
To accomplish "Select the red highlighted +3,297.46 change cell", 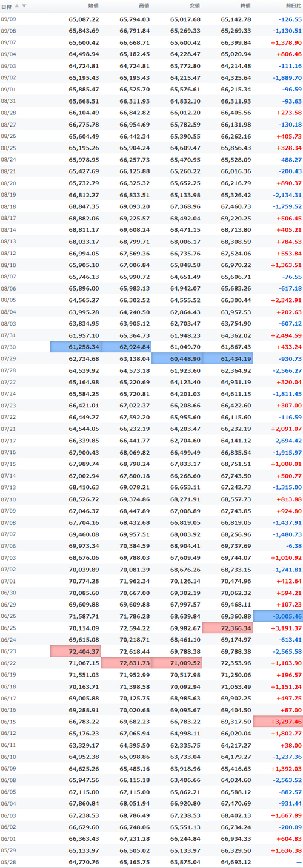I will click(x=278, y=705).
